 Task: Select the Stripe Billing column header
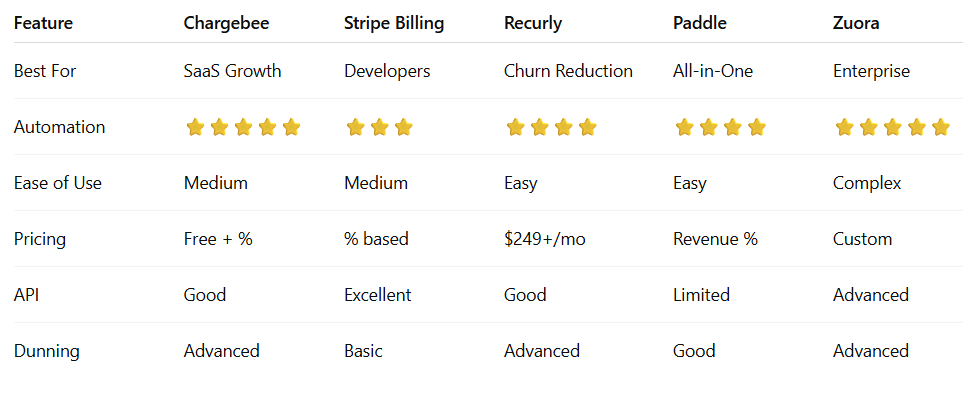tap(393, 23)
